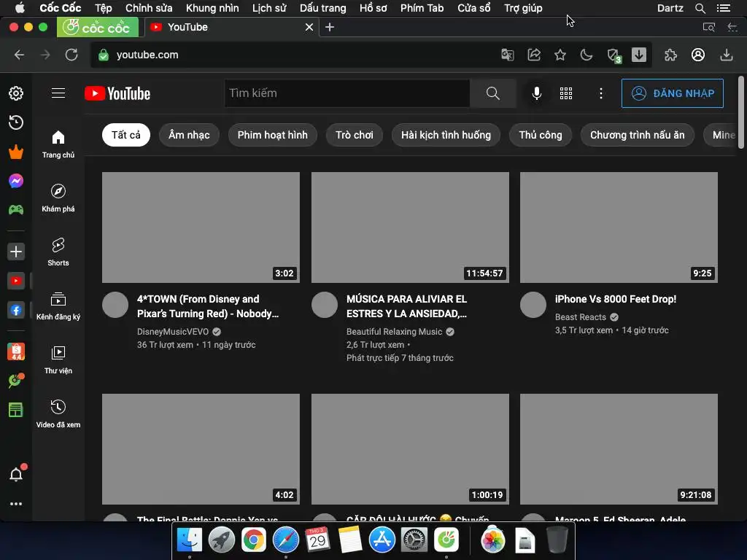The width and height of the screenshot is (747, 560).
Task: Click the translate page icon
Action: click(x=508, y=55)
